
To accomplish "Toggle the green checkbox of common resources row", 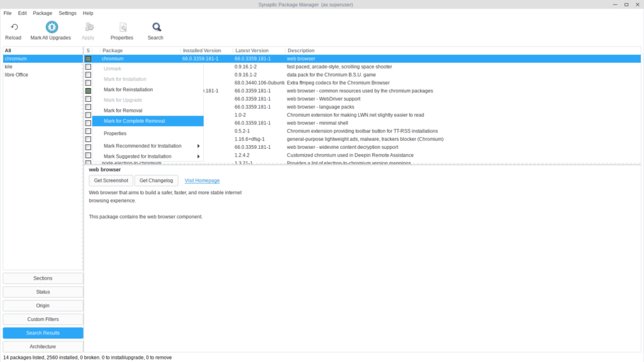I will 88,90.
